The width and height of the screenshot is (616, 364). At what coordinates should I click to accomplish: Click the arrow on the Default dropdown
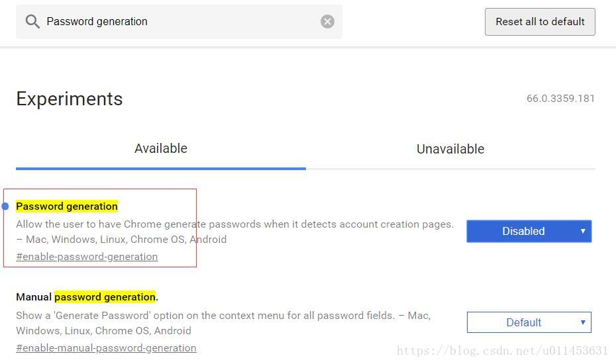coord(583,322)
